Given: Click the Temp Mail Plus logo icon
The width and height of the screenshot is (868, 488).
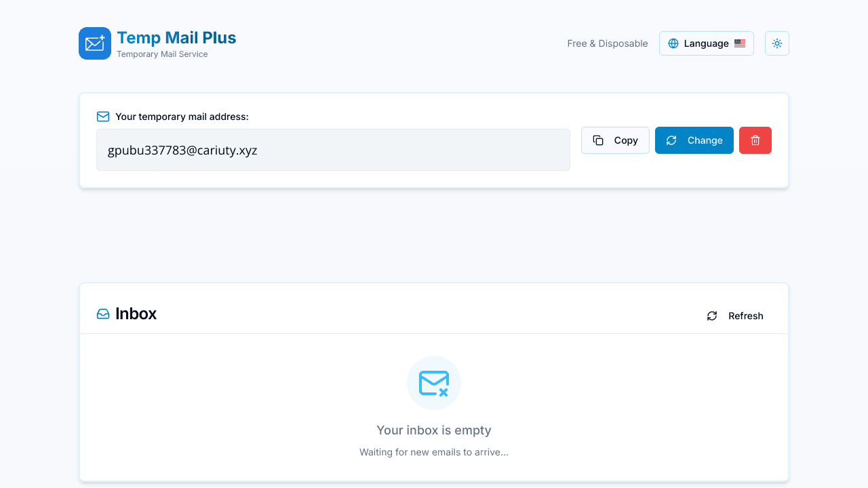Looking at the screenshot, I should (x=95, y=43).
